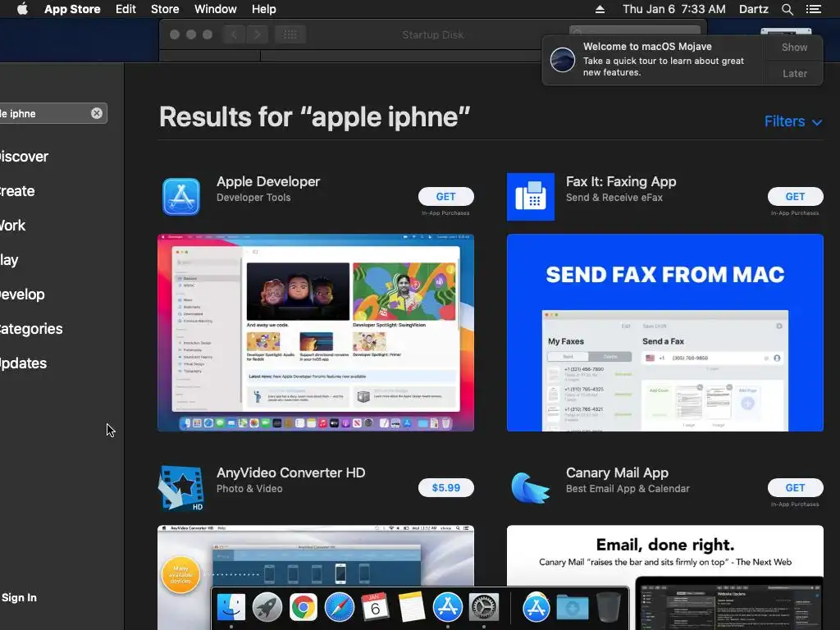Click the macOS Mojave notification icon
The image size is (840, 630).
point(563,59)
